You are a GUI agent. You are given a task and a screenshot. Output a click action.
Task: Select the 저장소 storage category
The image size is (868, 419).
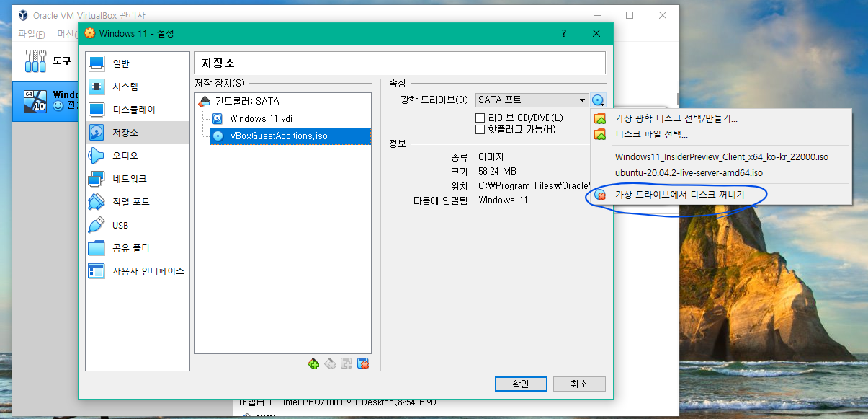[137, 133]
